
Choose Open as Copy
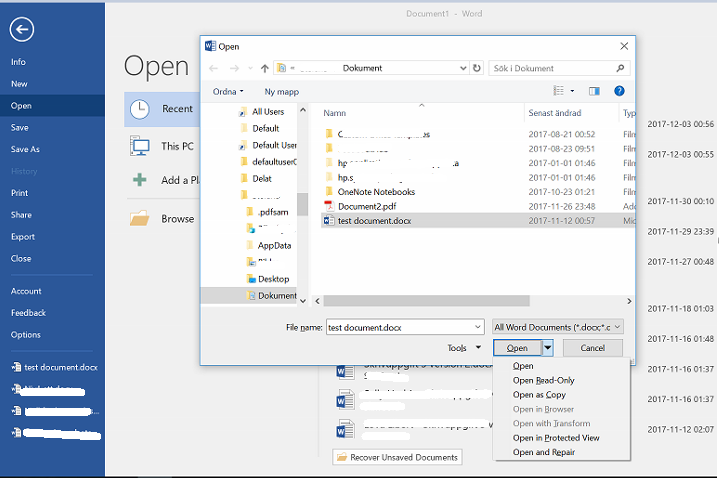pyautogui.click(x=539, y=395)
